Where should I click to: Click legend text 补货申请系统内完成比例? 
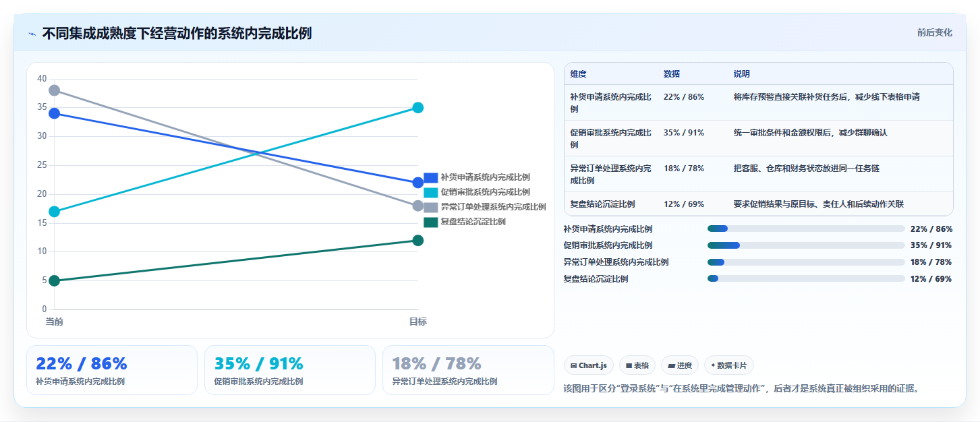(x=485, y=177)
